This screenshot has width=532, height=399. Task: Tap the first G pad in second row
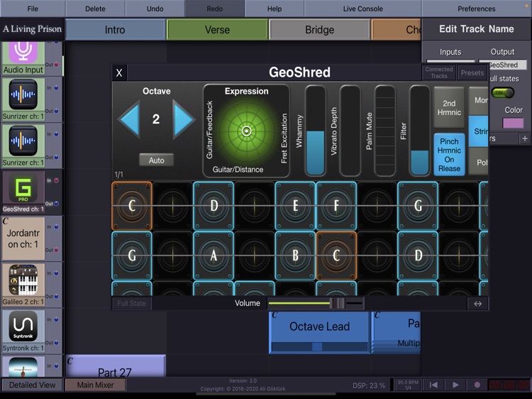pos(132,256)
